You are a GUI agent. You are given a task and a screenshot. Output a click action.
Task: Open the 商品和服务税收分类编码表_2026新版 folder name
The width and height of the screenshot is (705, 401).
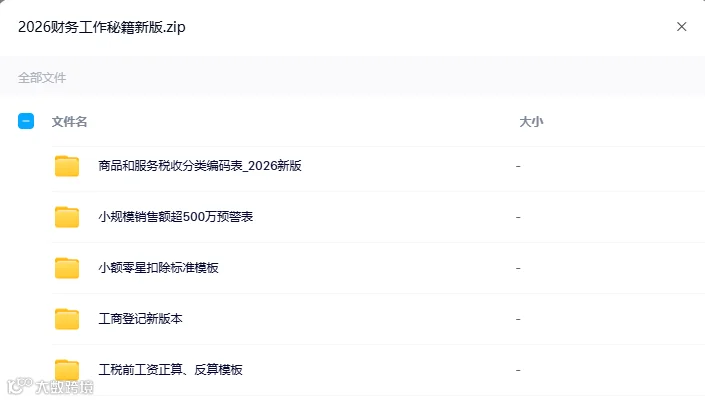click(200, 166)
